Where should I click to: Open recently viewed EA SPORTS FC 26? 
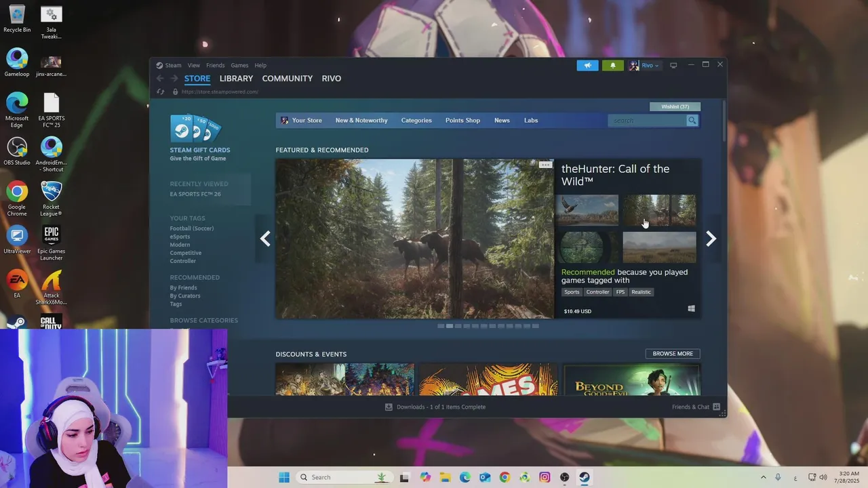click(x=195, y=195)
